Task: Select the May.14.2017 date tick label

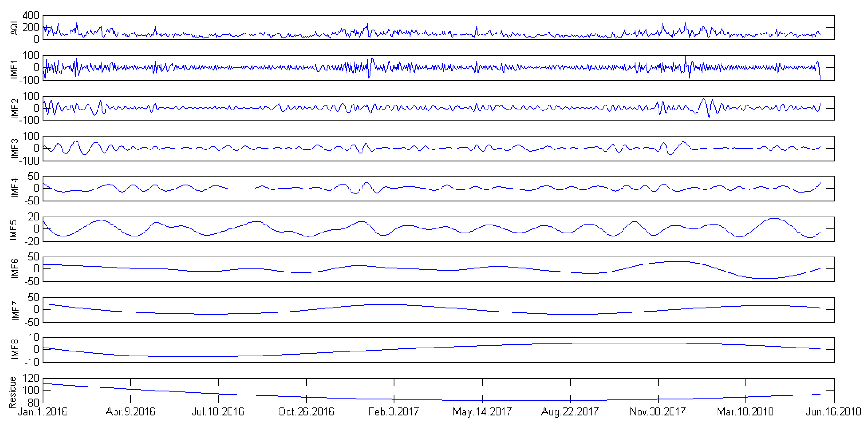Action: (x=482, y=412)
